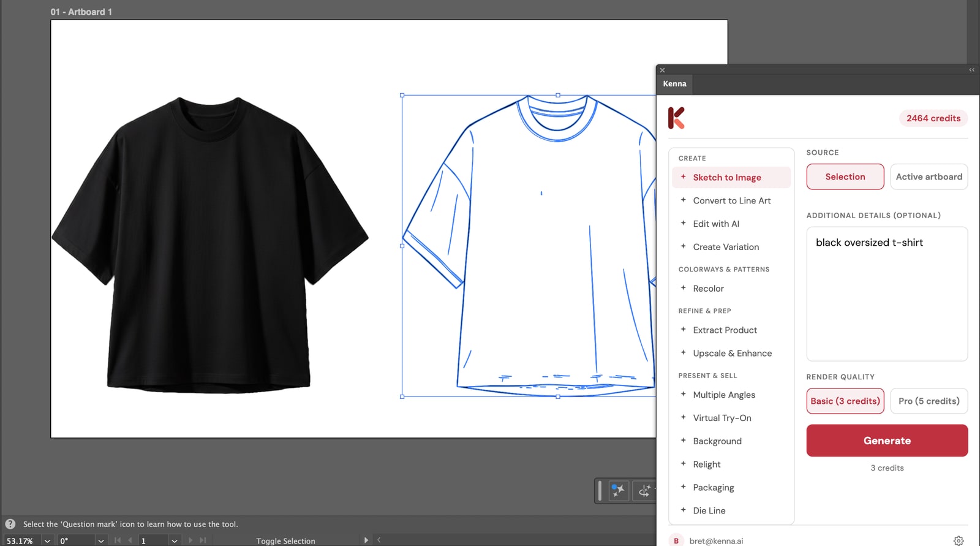This screenshot has height=546, width=980.
Task: Choose Active artboard as the source
Action: 929,176
